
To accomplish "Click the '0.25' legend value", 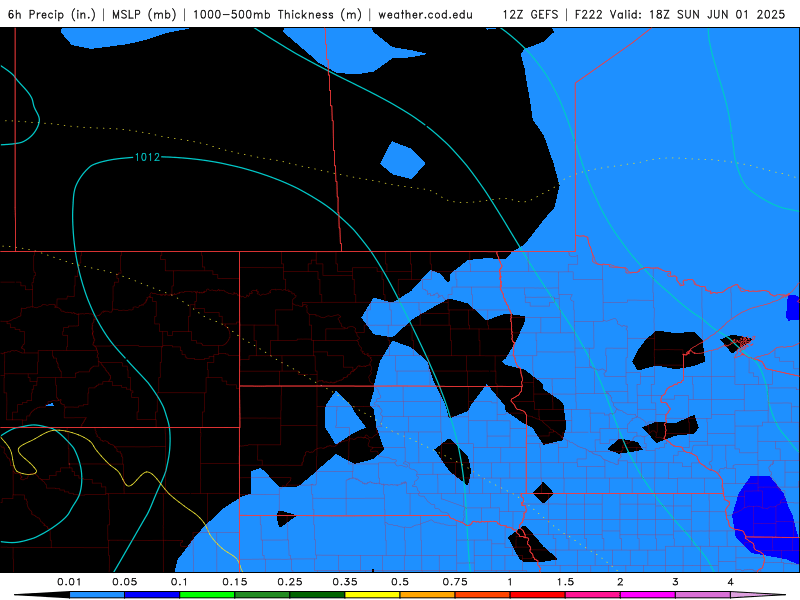I will click(x=289, y=582).
